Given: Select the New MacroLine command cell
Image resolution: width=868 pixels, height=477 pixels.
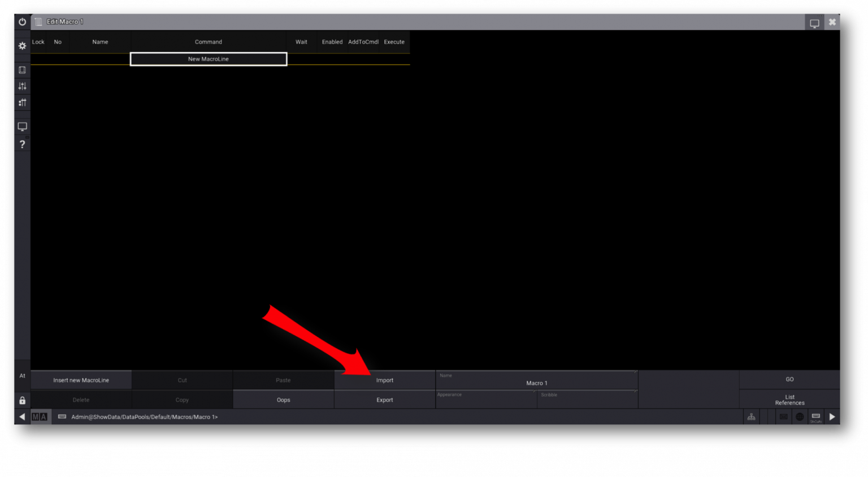Looking at the screenshot, I should (208, 59).
